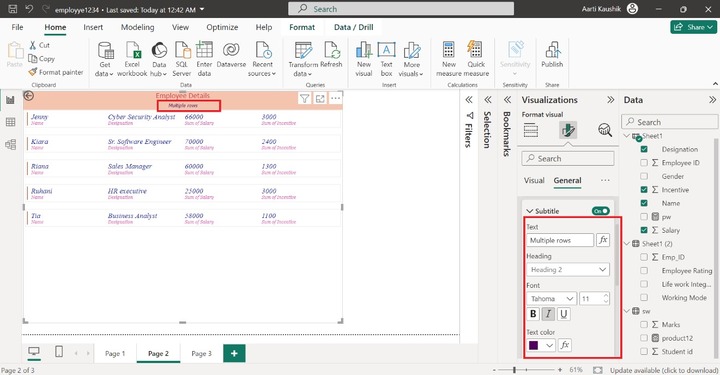This screenshot has height=375, width=720.
Task: Connect to SQL Server
Action: [182, 59]
